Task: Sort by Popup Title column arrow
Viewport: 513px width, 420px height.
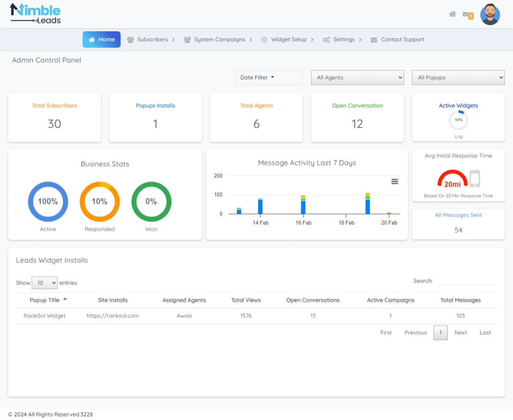Action: (x=65, y=299)
